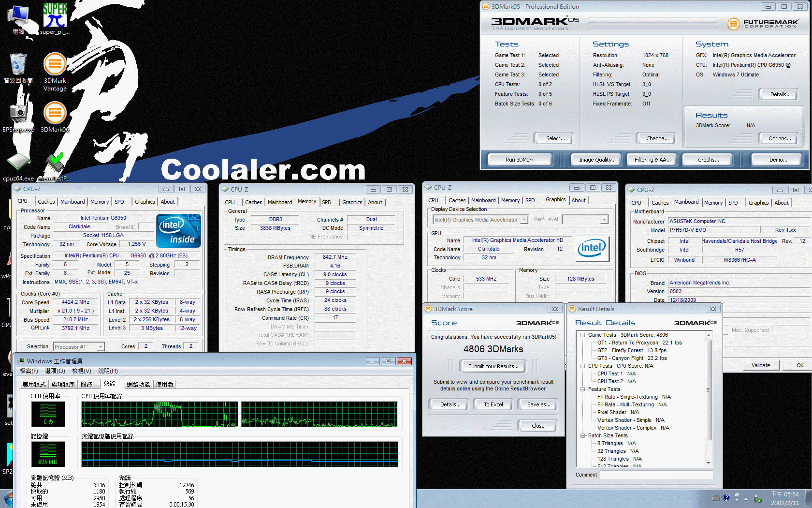The width and height of the screenshot is (812, 508).
Task: Open Caches tab in CPU-Z processor window
Action: click(x=46, y=202)
